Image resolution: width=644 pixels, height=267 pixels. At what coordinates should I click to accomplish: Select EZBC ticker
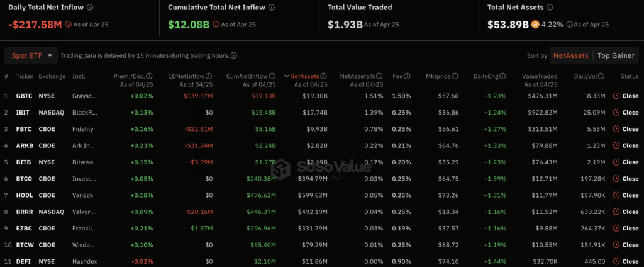(x=24, y=229)
